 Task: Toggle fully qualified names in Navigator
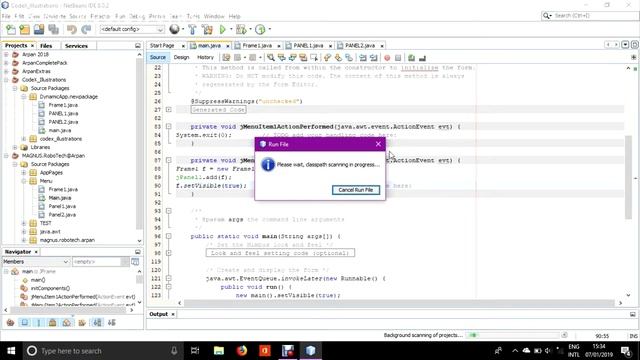point(82,322)
